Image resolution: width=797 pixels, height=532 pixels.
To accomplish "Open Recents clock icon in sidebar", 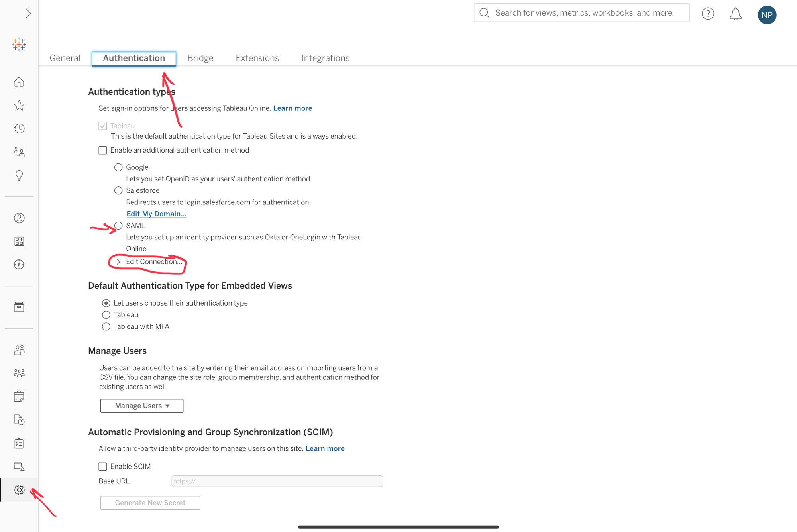I will [x=19, y=128].
